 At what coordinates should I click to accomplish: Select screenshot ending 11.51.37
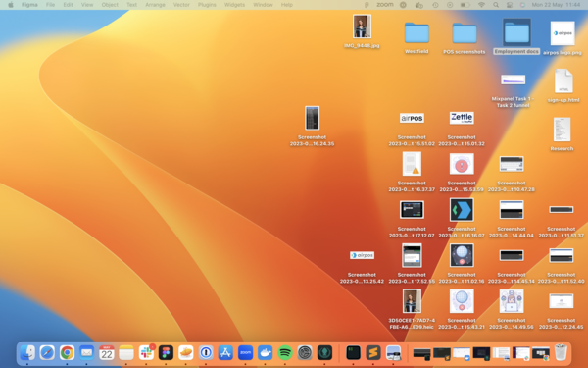[561, 221]
